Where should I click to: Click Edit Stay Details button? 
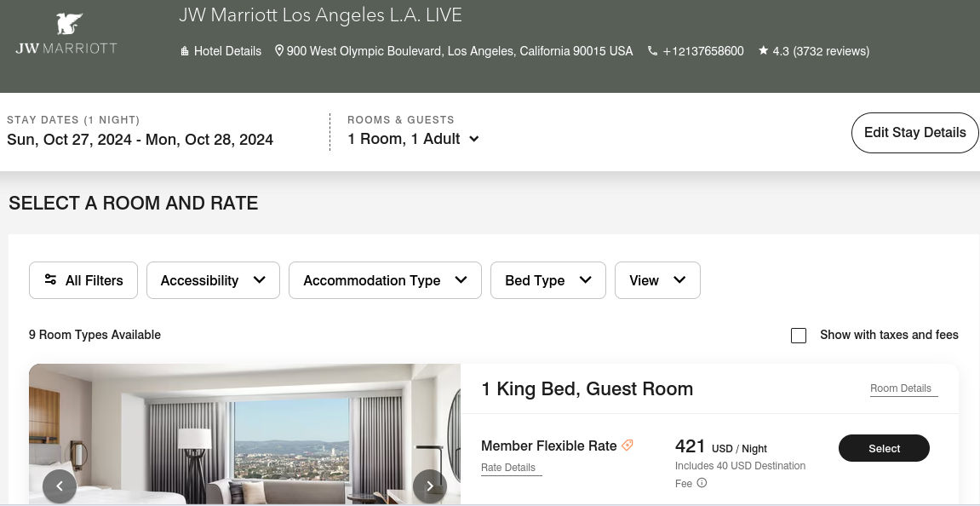(915, 133)
